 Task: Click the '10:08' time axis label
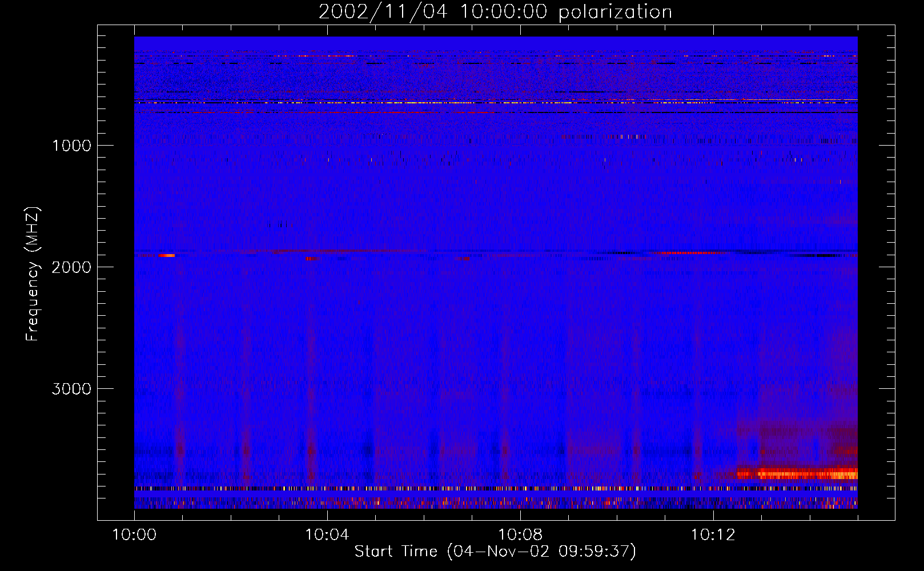pos(520,535)
